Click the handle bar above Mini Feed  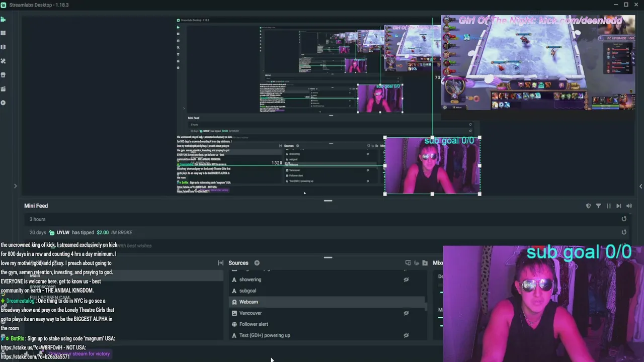[x=328, y=201]
